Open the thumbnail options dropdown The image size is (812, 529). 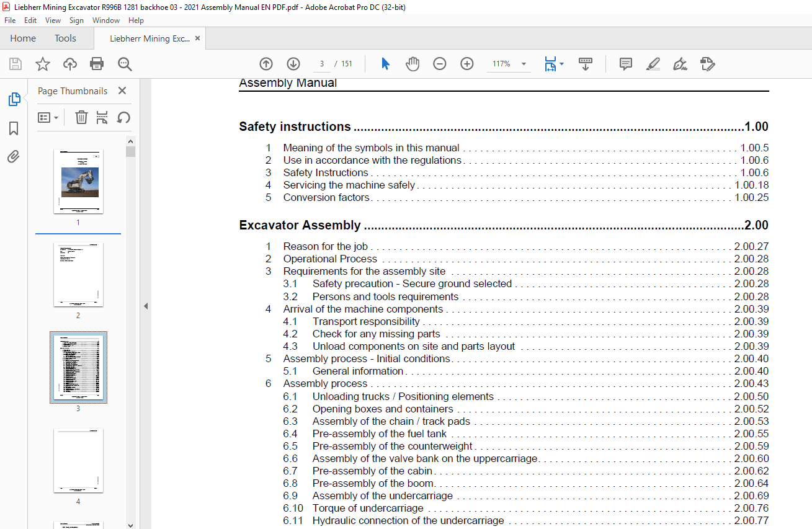click(48, 117)
